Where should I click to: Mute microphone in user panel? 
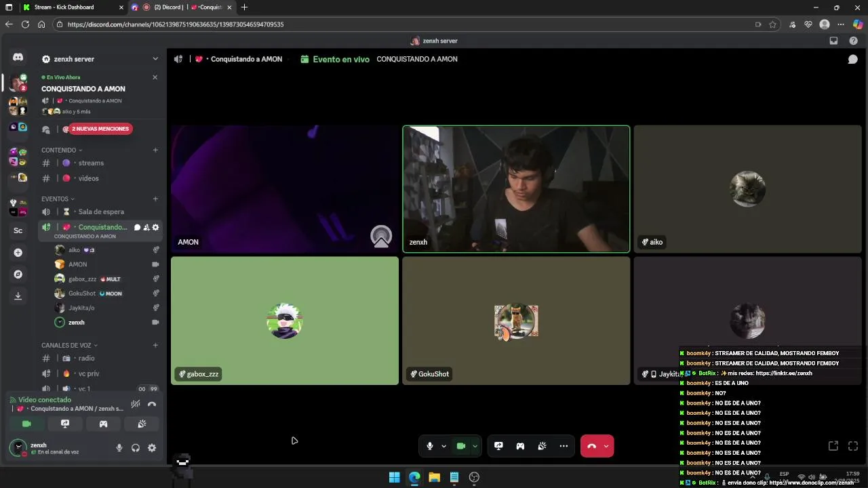[119, 447]
